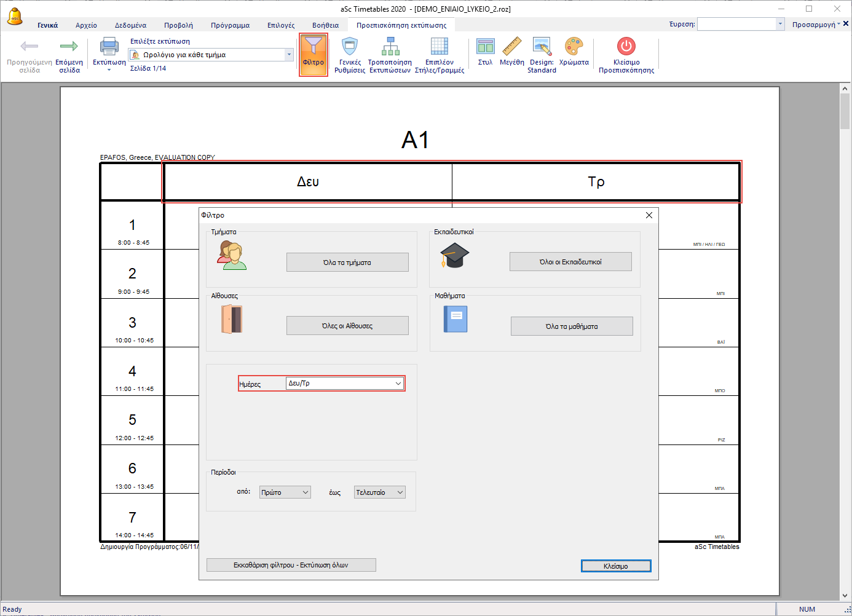
Task: Click the Sizes ruler icon
Action: [x=511, y=47]
